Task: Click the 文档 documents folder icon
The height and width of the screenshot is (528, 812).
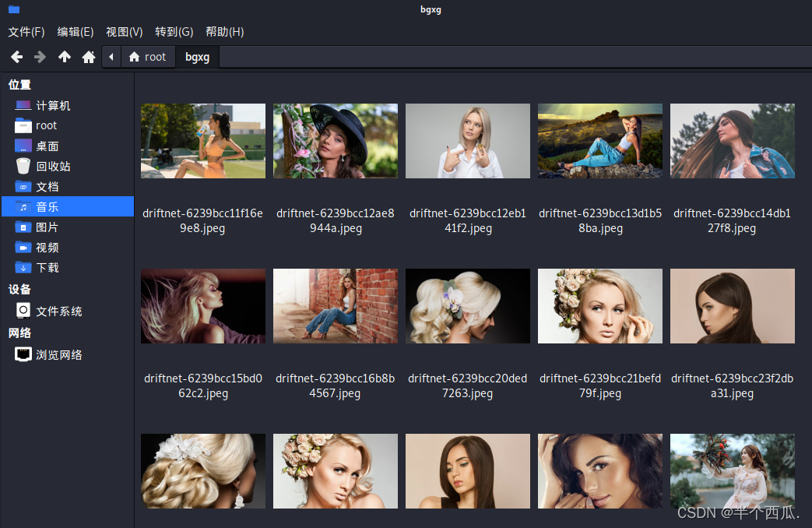Action: click(23, 187)
